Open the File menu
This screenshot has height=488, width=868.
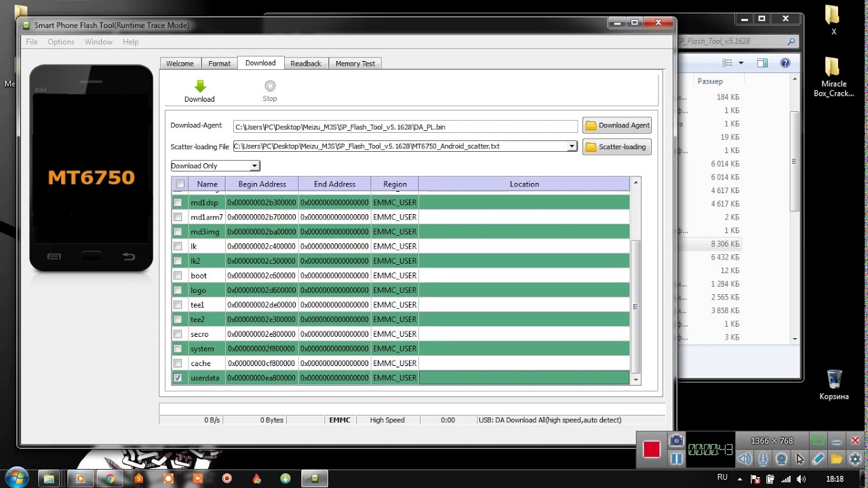pyautogui.click(x=32, y=42)
